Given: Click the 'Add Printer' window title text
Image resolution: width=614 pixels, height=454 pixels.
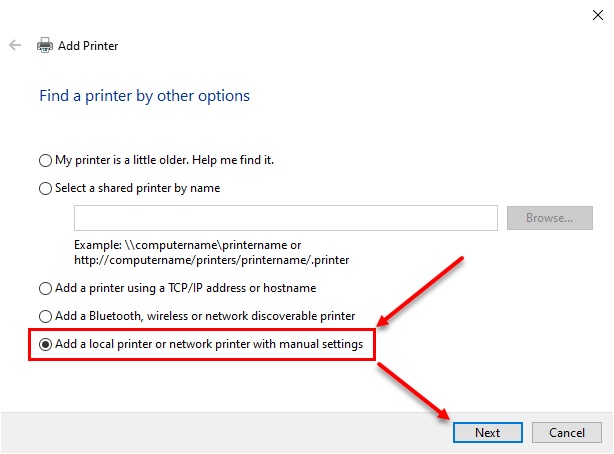Looking at the screenshot, I should point(88,46).
